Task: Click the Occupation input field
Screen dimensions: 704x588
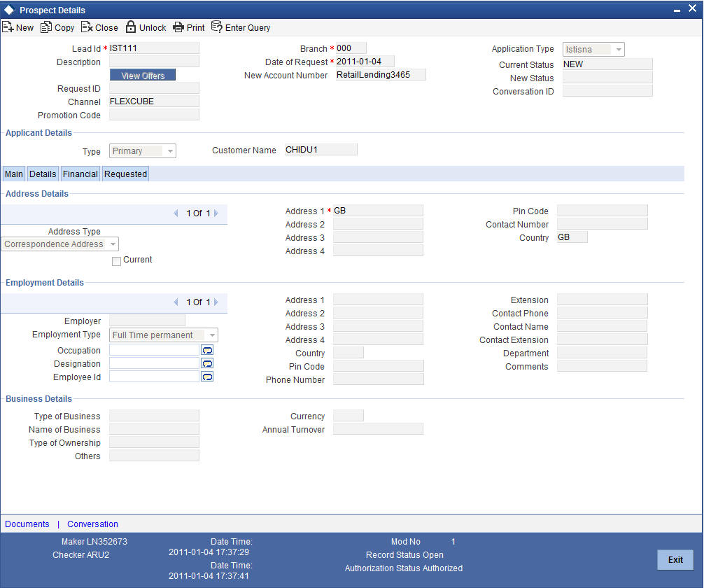Action: [155, 350]
